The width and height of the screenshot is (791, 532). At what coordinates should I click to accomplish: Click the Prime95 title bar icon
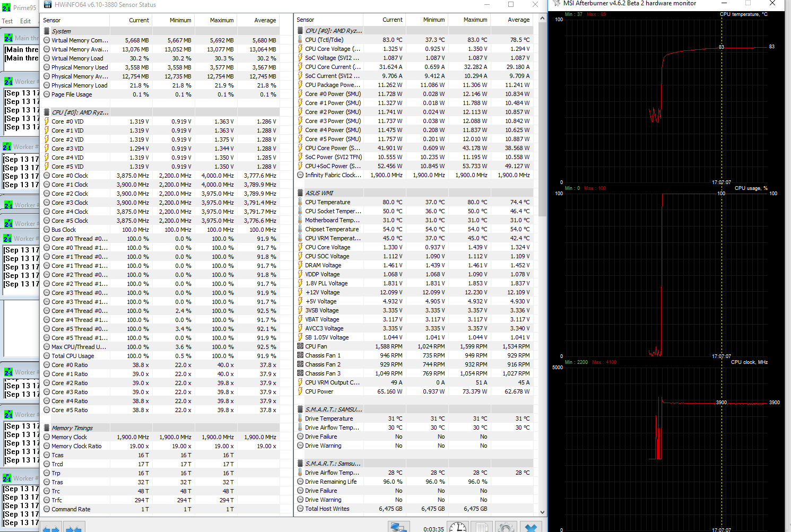click(x=6, y=7)
